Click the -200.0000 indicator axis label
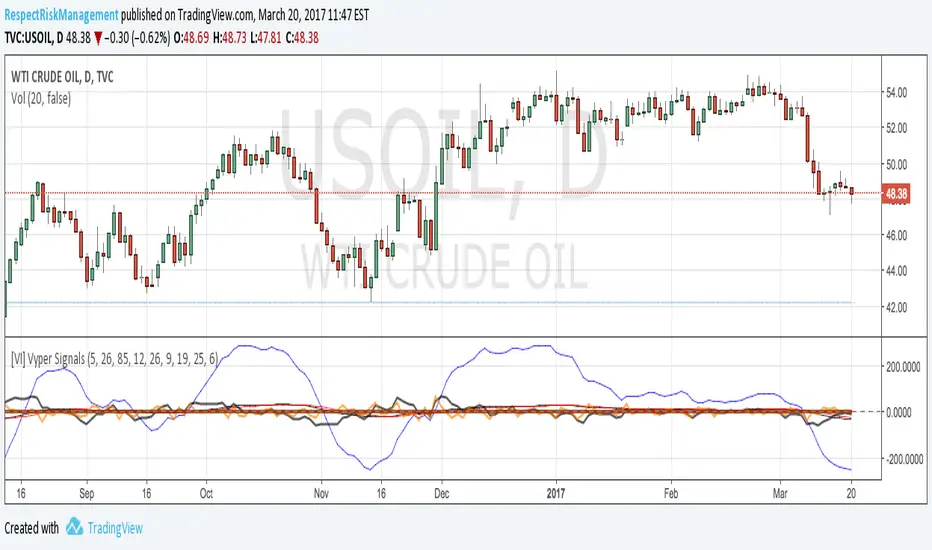932x550 pixels. point(903,459)
